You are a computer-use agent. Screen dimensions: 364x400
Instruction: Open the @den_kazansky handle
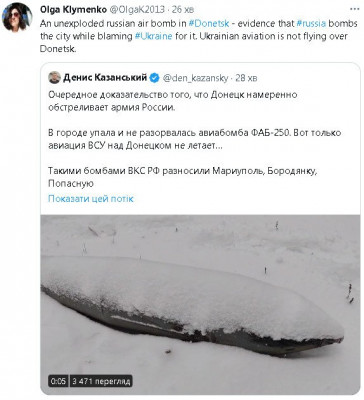195,78
